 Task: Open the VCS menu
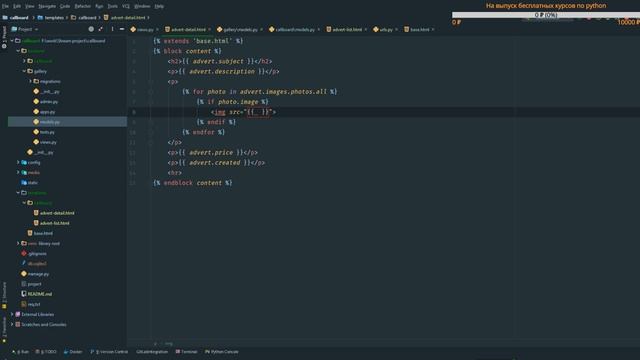coord(126,6)
